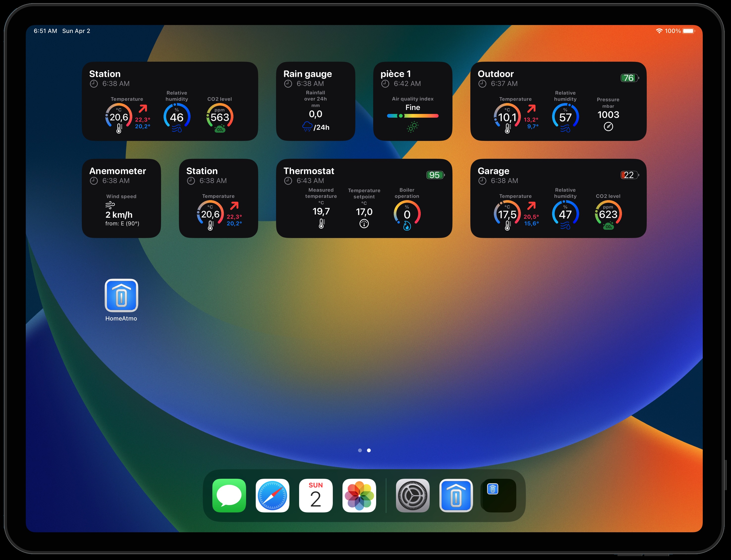Tap the Garage battery indicator showing 22
The height and width of the screenshot is (560, 731).
click(x=629, y=175)
